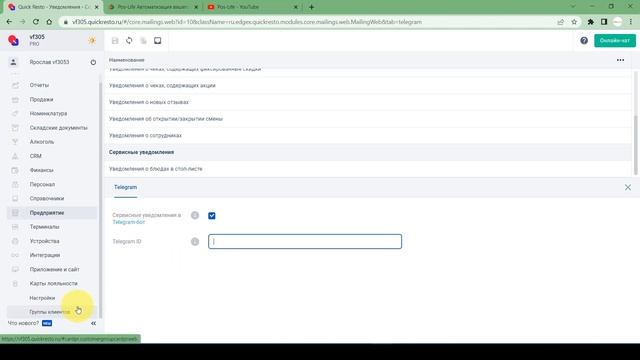Click the refresh icon in toolbar
This screenshot has height=360, width=640.
[129, 40]
